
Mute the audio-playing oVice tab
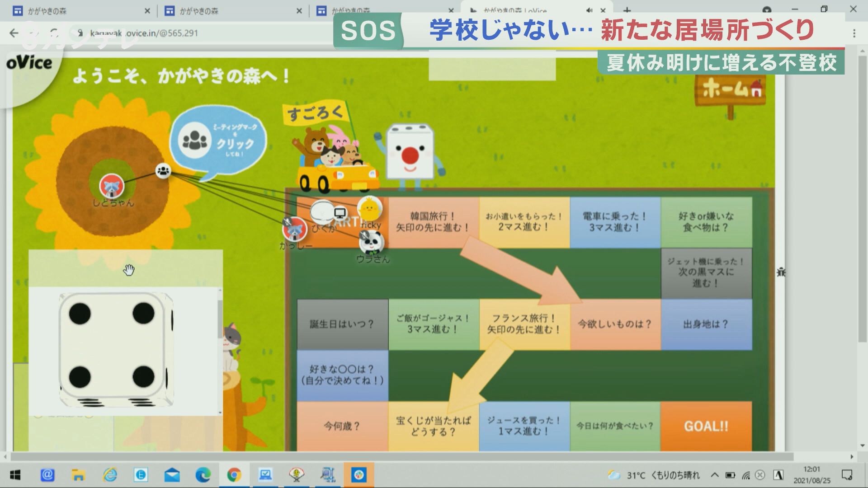589,10
